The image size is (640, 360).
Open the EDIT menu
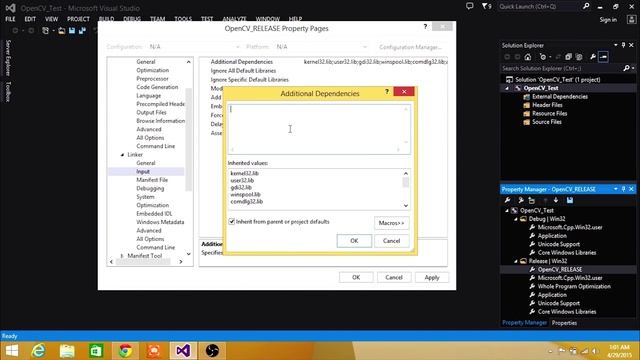point(30,19)
